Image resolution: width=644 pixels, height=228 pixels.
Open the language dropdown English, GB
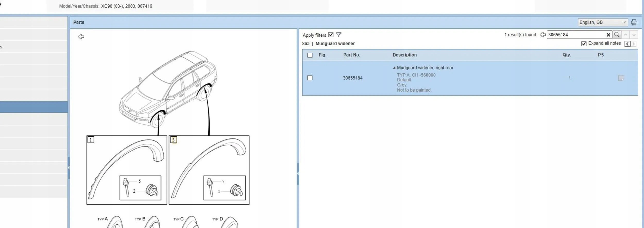point(603,22)
